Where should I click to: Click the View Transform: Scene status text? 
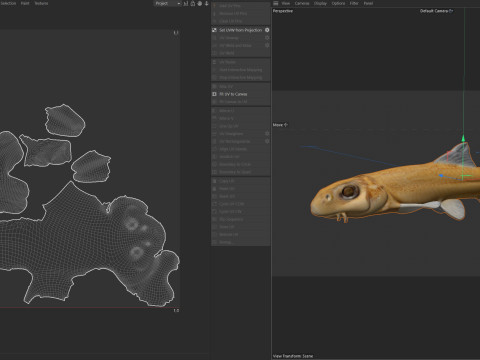point(293,356)
